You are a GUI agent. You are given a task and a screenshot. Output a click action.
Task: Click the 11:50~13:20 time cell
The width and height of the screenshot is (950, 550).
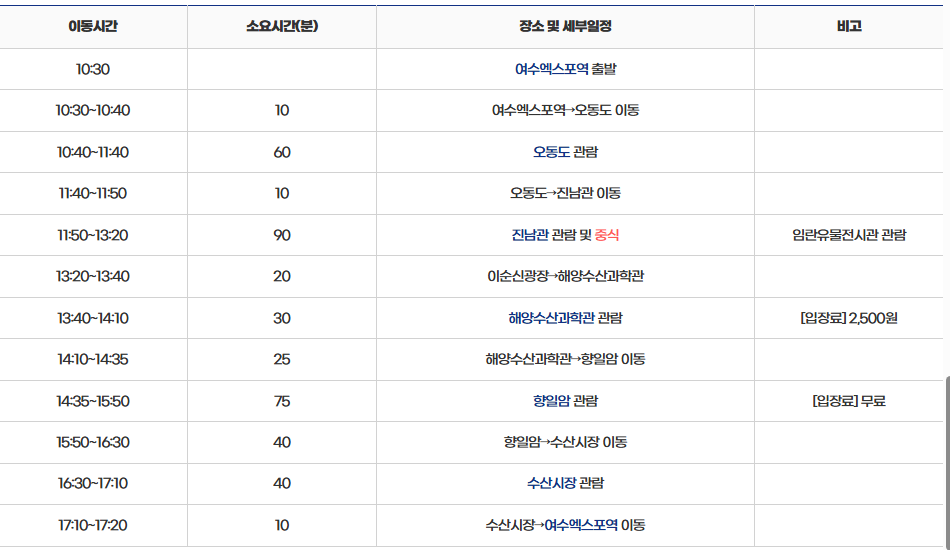pyautogui.click(x=93, y=235)
